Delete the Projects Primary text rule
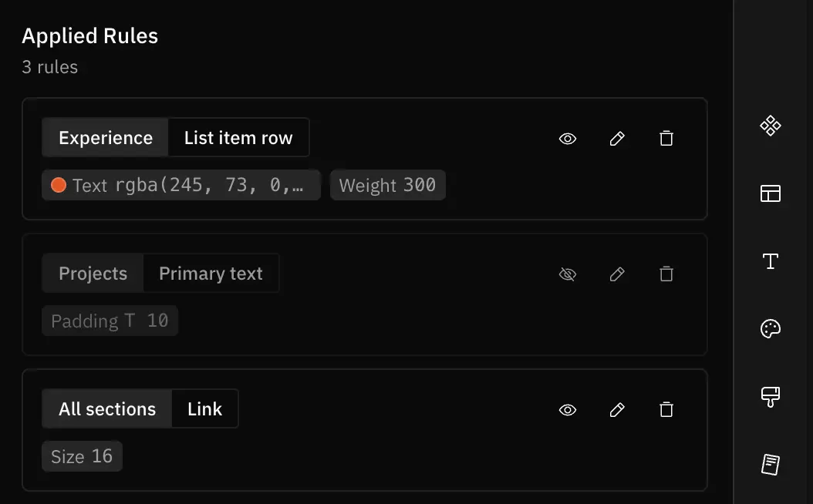Screen dimensions: 813x504 (x=666, y=274)
